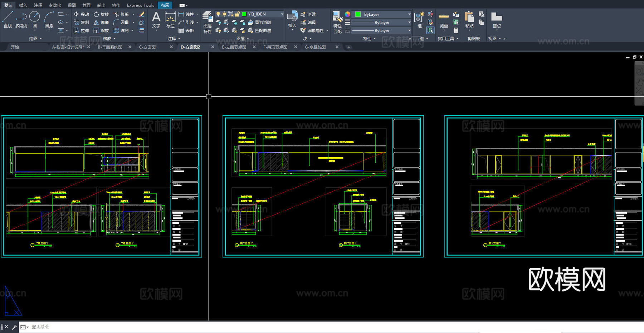
Task: Click the 镜像 (Mirror) tool
Action: coord(101,22)
